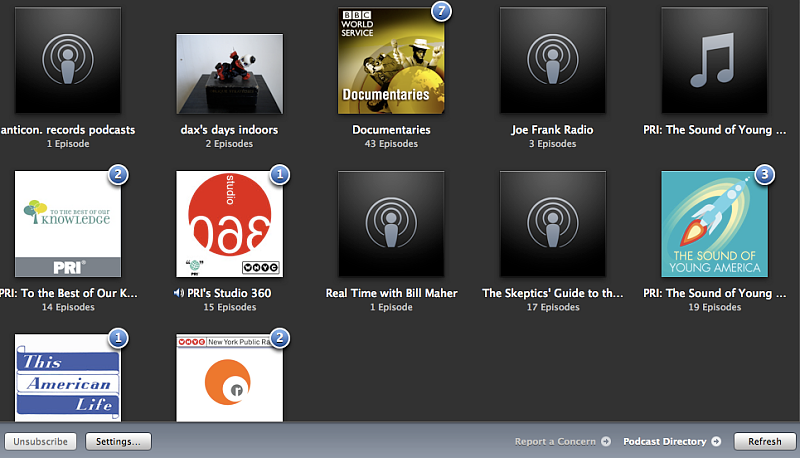Select Joe Frank Radio podcast artwork
The width and height of the screenshot is (800, 458).
pyautogui.click(x=553, y=60)
